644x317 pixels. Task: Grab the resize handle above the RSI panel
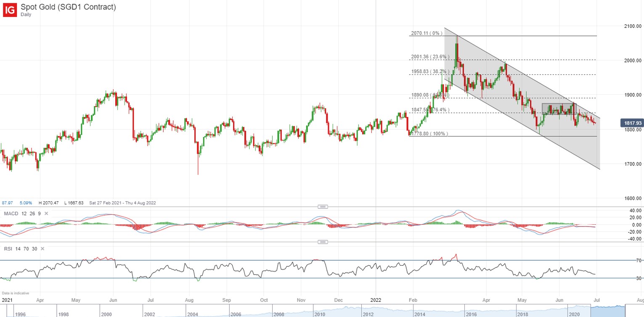pyautogui.click(x=323, y=242)
